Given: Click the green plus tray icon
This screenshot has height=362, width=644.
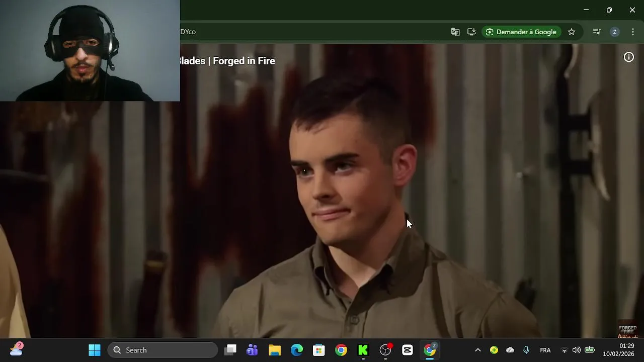Looking at the screenshot, I should (x=494, y=350).
